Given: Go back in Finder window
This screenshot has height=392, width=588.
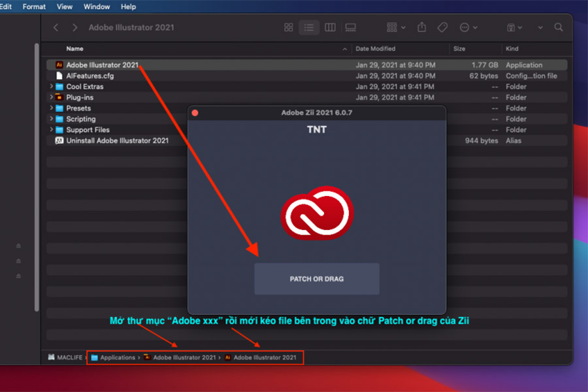Looking at the screenshot, I should (x=56, y=27).
